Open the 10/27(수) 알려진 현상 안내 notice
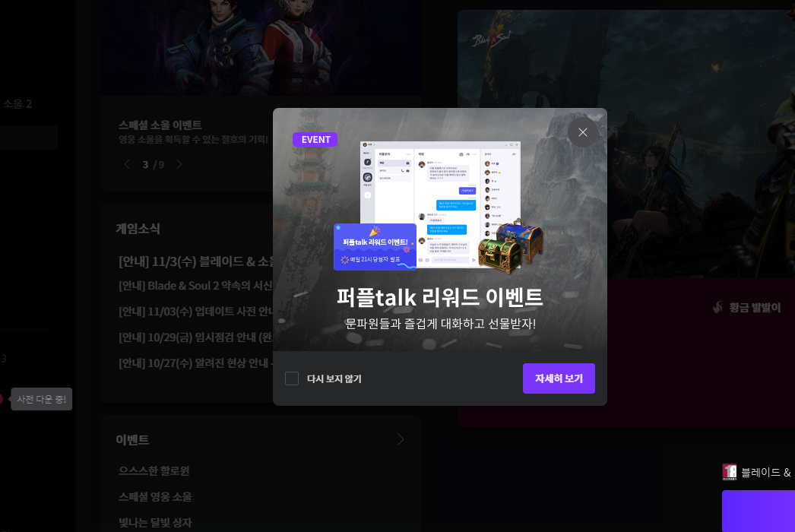Image resolution: width=795 pixels, height=532 pixels. pyautogui.click(x=195, y=363)
